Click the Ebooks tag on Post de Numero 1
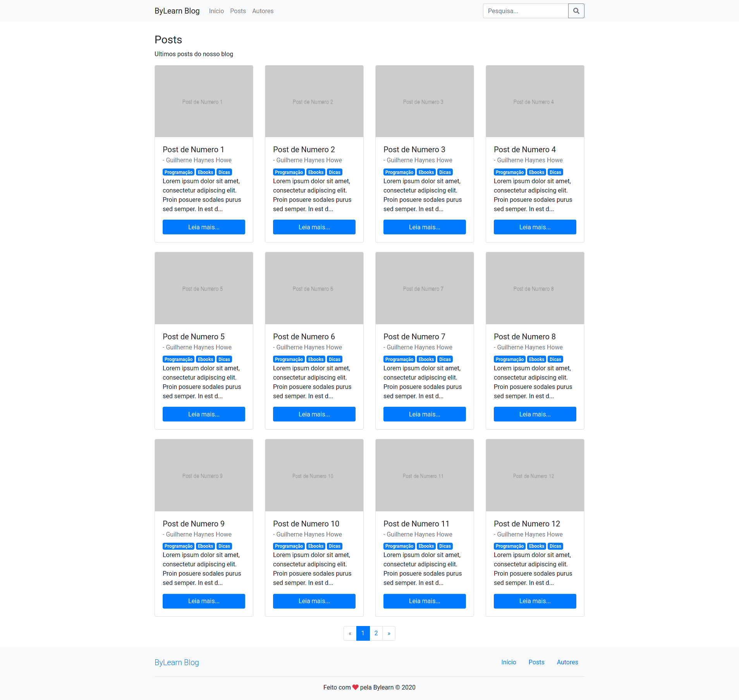This screenshot has height=700, width=739. pos(205,172)
